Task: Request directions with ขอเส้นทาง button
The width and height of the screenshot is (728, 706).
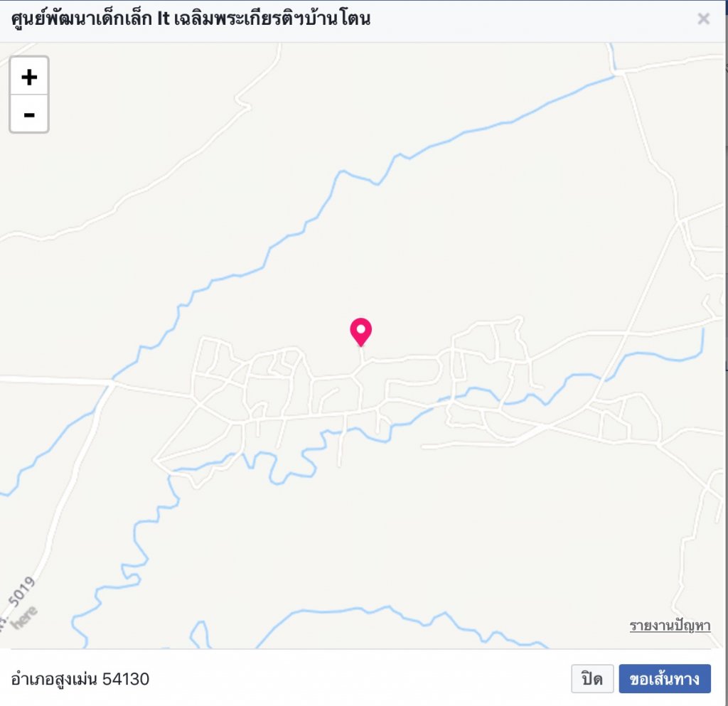Action: click(665, 679)
